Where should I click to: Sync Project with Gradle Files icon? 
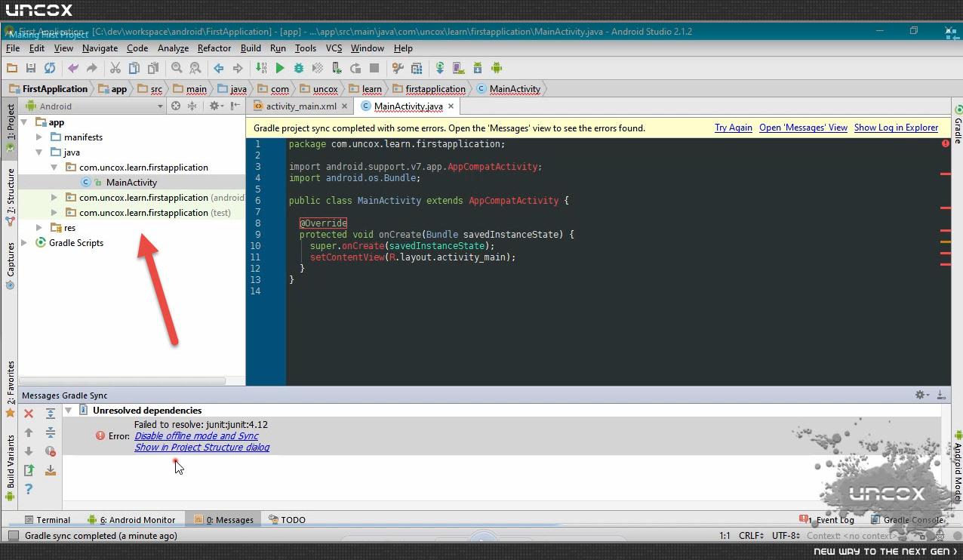(x=440, y=68)
